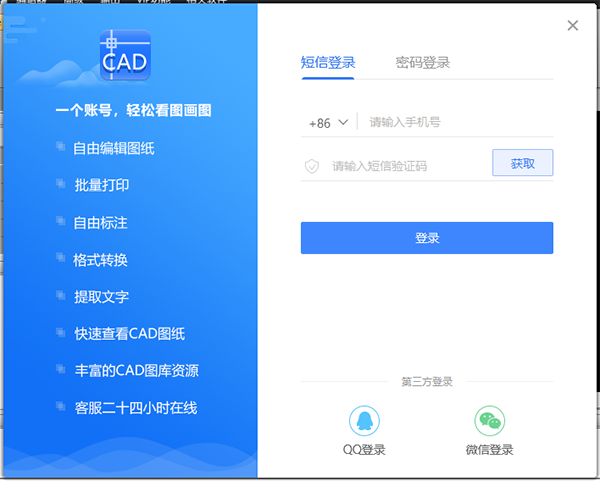Viewport: 600px width, 481px height.
Task: Click the QQ penguin login icon
Action: click(364, 421)
